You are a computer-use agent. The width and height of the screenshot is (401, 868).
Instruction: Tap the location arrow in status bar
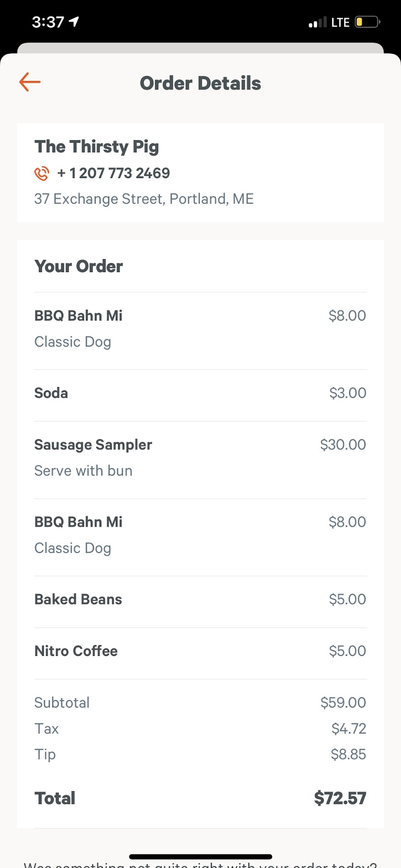(74, 21)
